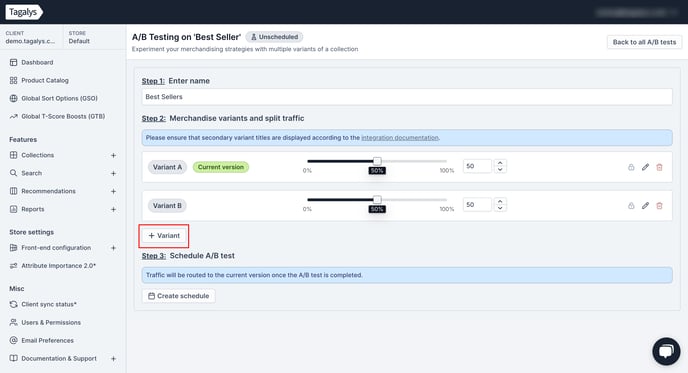Click the Variant A label
688x373 pixels.
tap(167, 167)
